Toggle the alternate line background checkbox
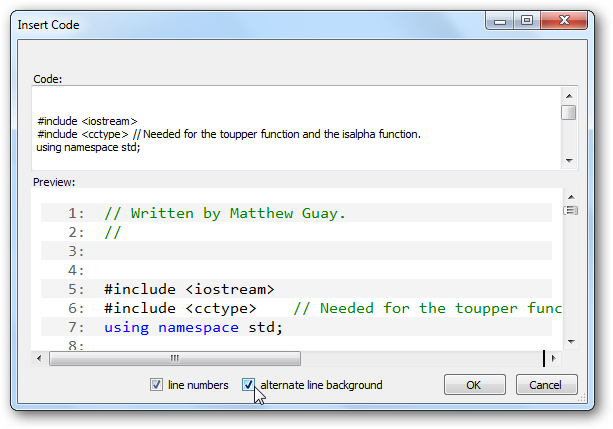Screen dimensions: 613x429 [248, 385]
